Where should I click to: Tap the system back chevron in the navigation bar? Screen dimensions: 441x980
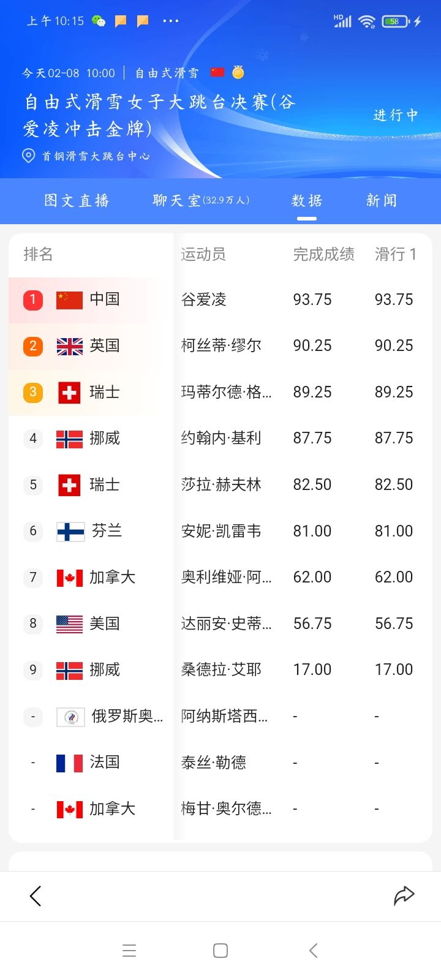(313, 951)
